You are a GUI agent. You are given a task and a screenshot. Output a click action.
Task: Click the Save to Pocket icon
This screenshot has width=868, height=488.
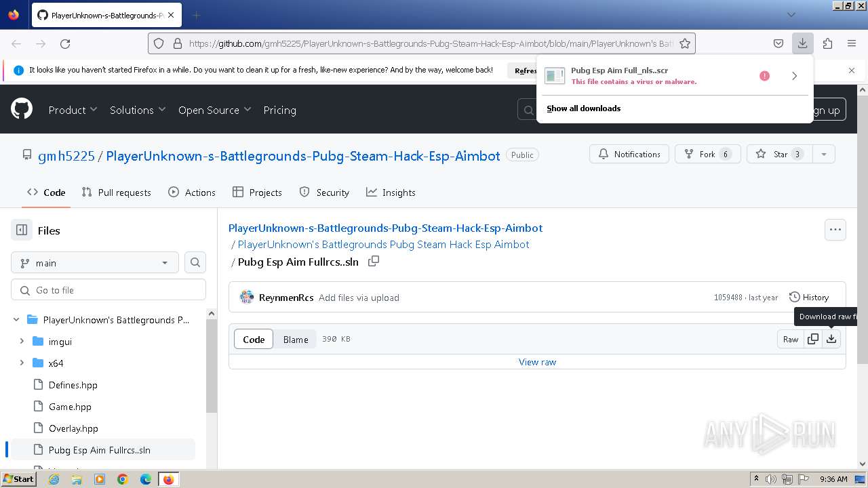click(x=778, y=43)
